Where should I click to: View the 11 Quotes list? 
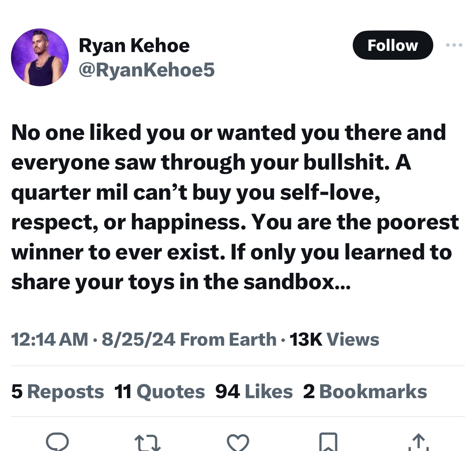click(159, 392)
